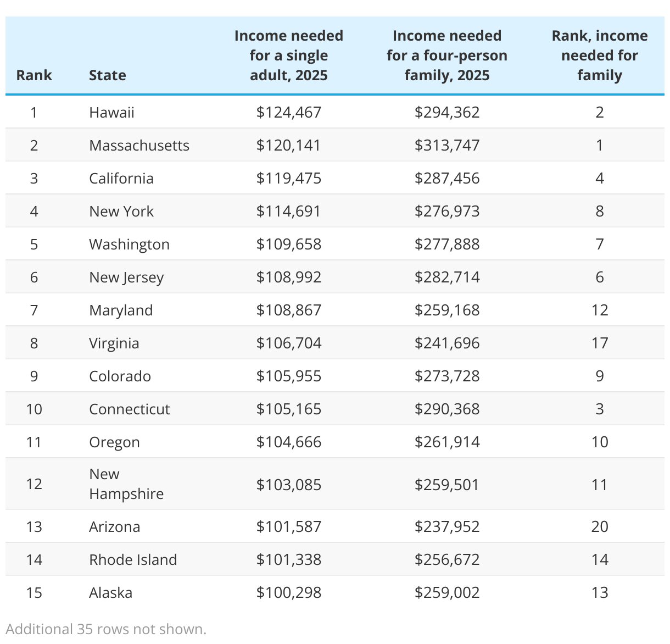The width and height of the screenshot is (670, 644).
Task: Select the Hawaii state cell
Action: (x=111, y=112)
